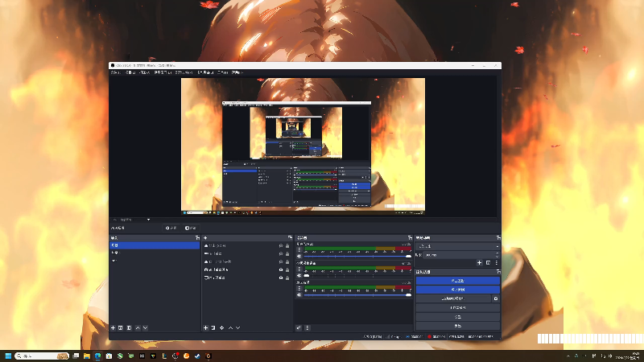Remove the current scene transition

[488, 263]
